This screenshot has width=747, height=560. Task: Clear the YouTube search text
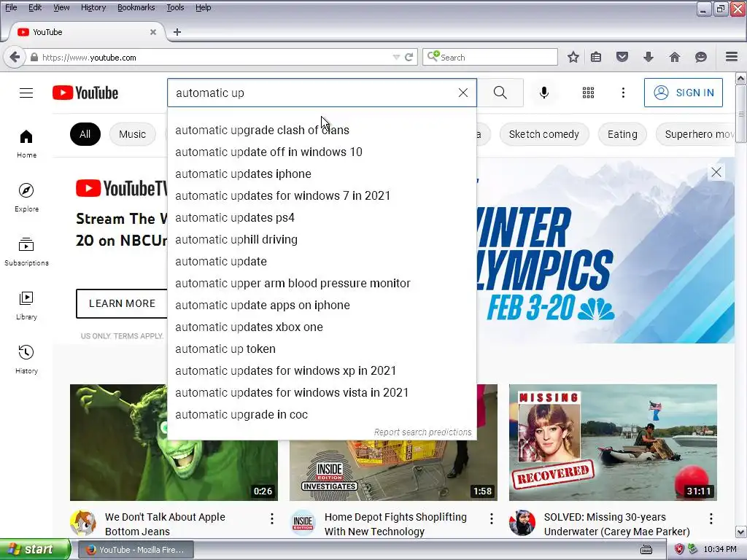463,93
